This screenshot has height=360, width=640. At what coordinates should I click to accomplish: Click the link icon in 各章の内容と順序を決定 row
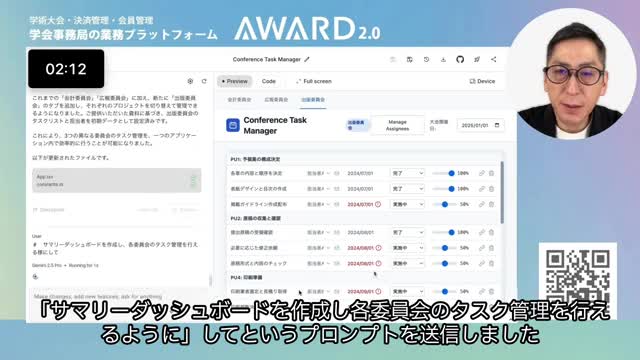click(x=482, y=173)
